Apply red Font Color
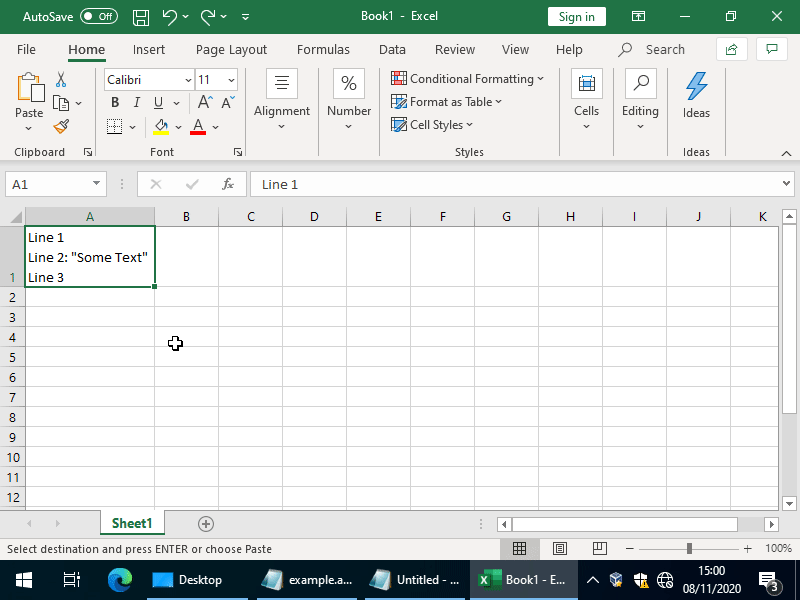Image resolution: width=800 pixels, height=600 pixels. (198, 127)
